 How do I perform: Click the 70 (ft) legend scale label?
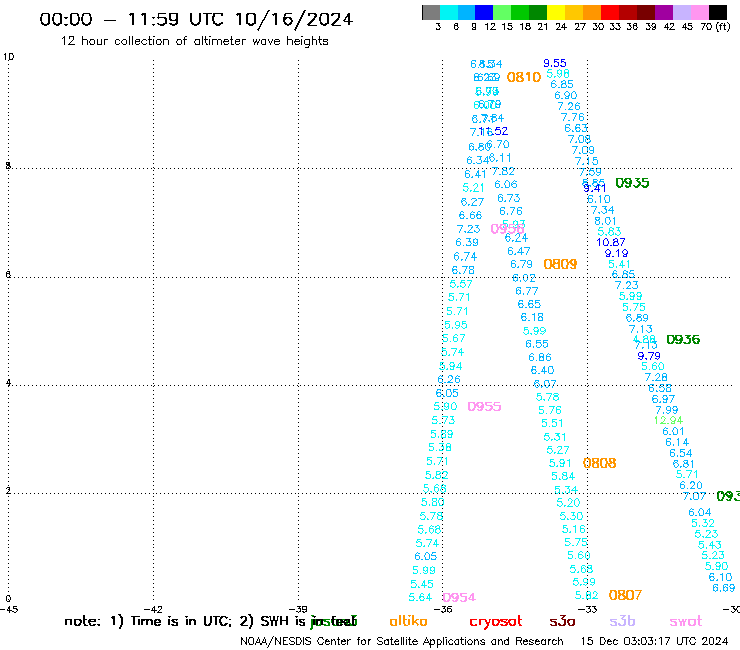click(715, 27)
